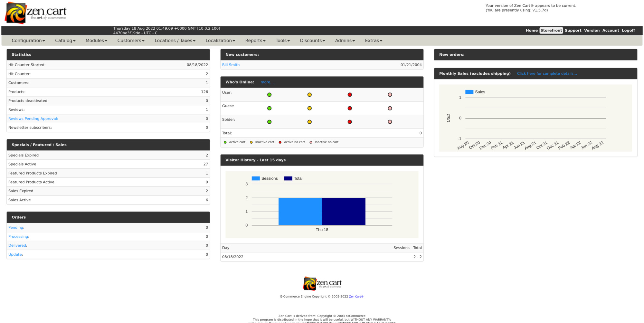
Task: Click the pink Inactive no cart icon in User row
Action: click(390, 95)
